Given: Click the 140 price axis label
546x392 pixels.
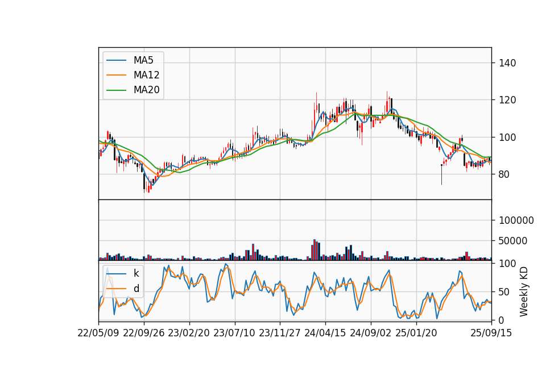Looking at the screenshot, I should pyautogui.click(x=507, y=63).
